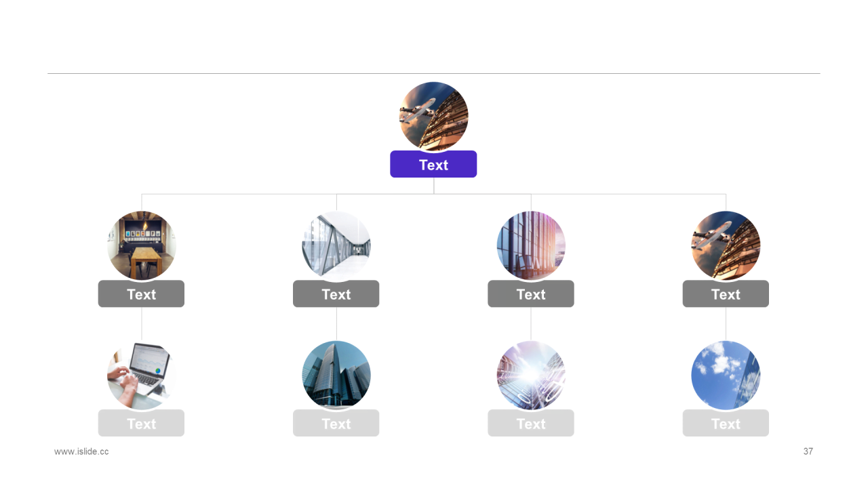Select the purple glass facade circular photo
Image resolution: width=868 pixels, height=488 pixels.
click(x=531, y=246)
